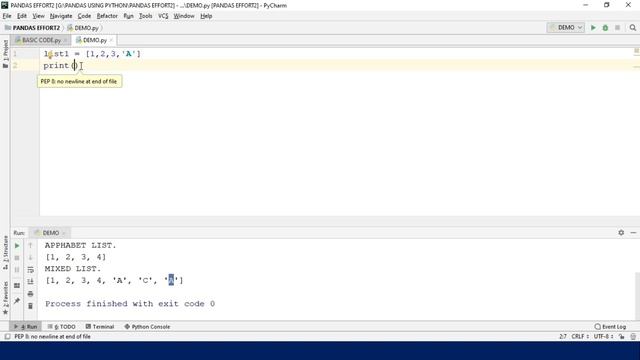Change CRLF line separator in status bar
This screenshot has height=360, width=640.
580,336
